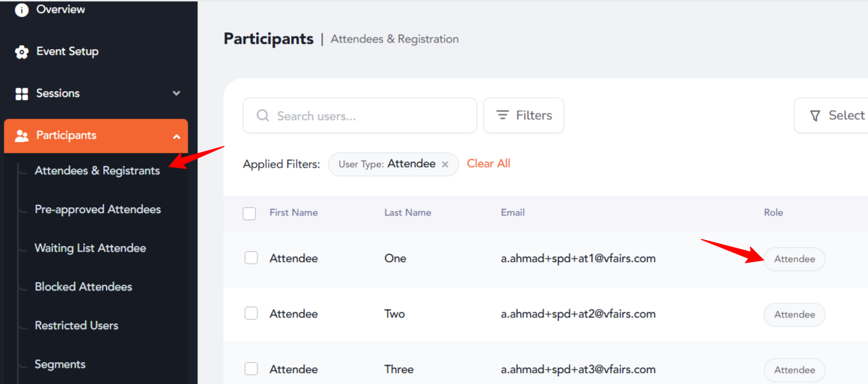Tick the checkbox for Attendee Two
868x384 pixels.
pos(251,314)
